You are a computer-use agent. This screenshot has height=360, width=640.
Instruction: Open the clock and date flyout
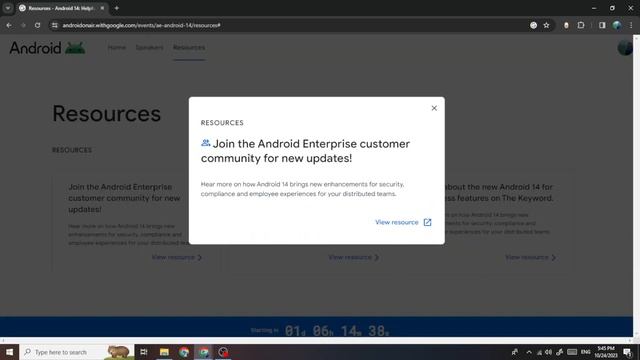[606, 352]
